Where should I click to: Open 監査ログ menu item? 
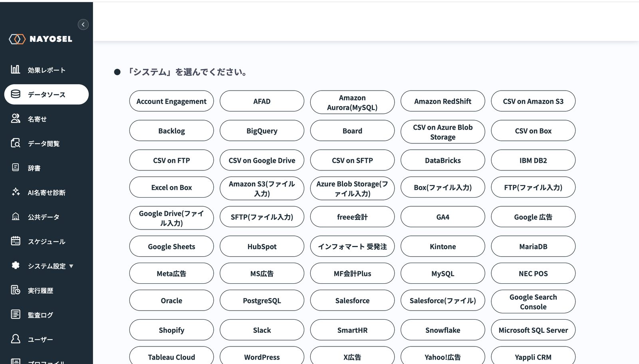46,315
